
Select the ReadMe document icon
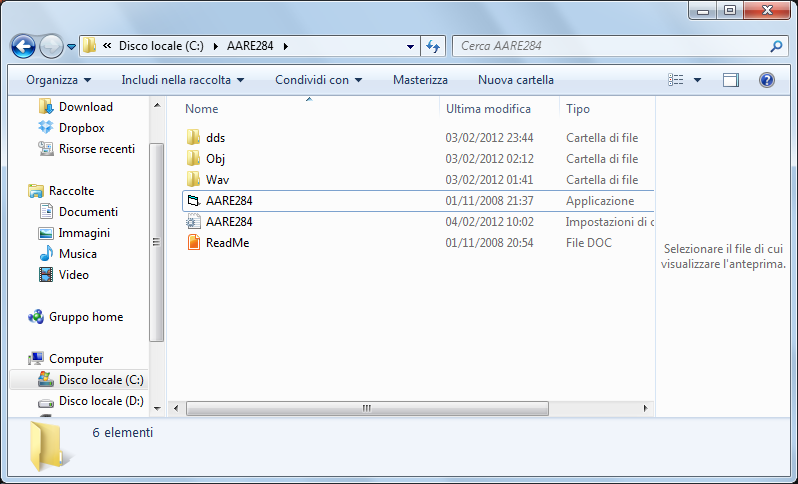193,242
